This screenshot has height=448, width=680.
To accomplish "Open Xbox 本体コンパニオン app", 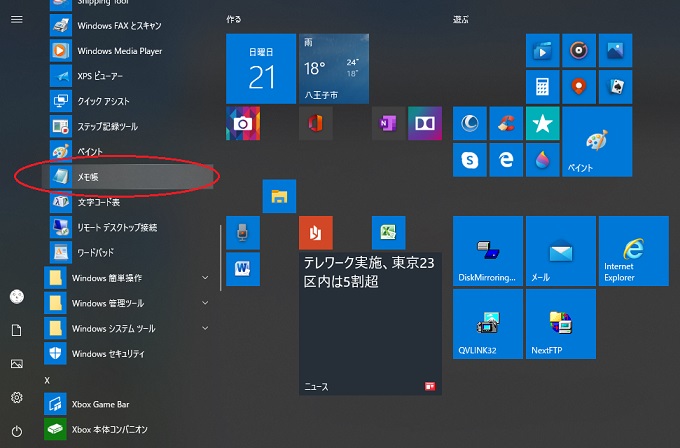I will pos(128,429).
